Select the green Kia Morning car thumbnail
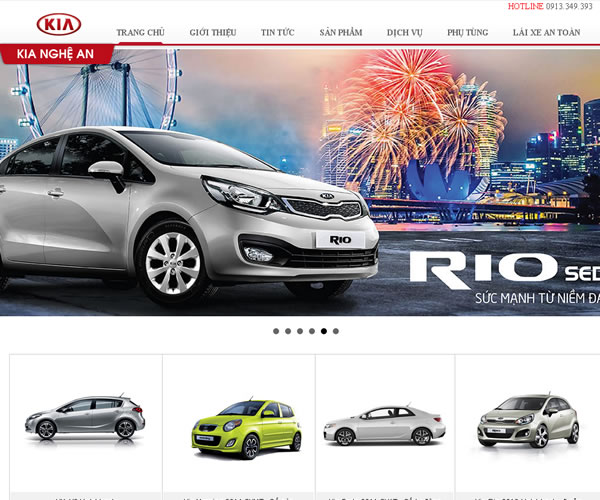Image resolution: width=600 pixels, height=500 pixels. point(238,425)
